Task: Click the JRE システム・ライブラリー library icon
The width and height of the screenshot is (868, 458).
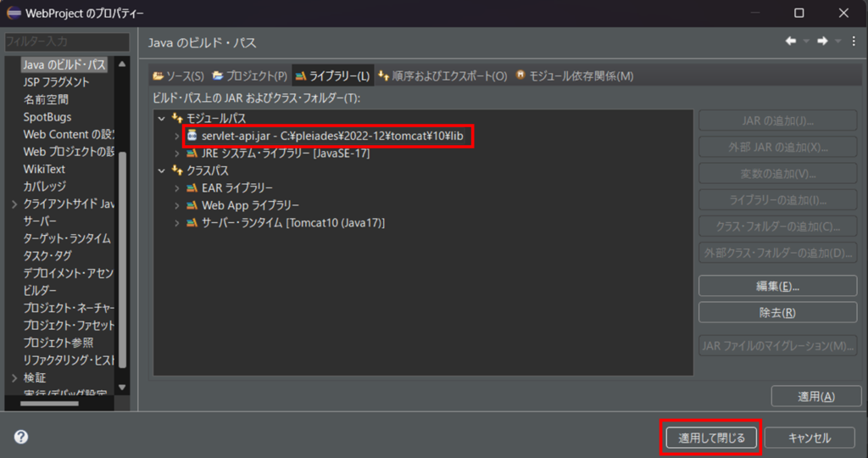Action: [192, 154]
